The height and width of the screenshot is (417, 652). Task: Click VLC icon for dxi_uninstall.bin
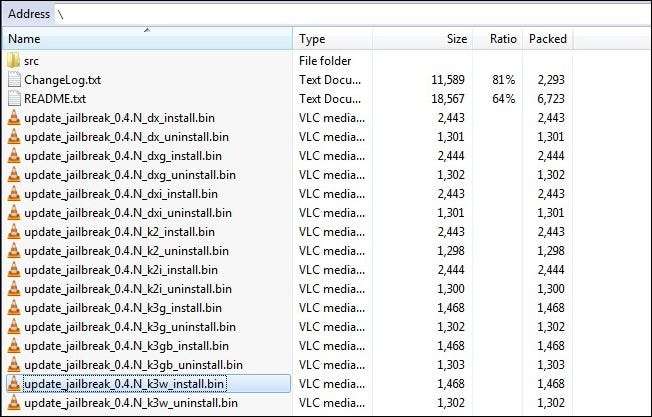tap(14, 213)
